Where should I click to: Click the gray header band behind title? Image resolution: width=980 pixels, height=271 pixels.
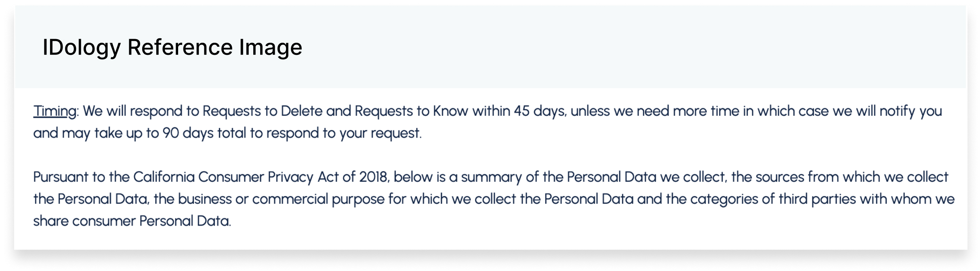tap(490, 47)
